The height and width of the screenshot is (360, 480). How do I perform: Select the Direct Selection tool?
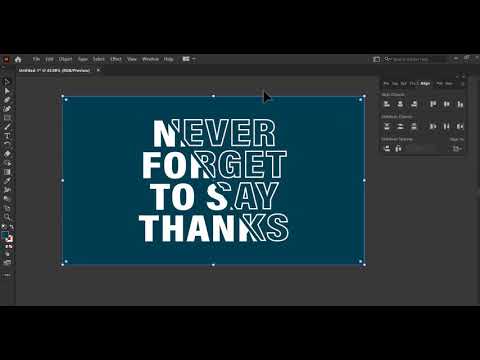tap(7, 91)
